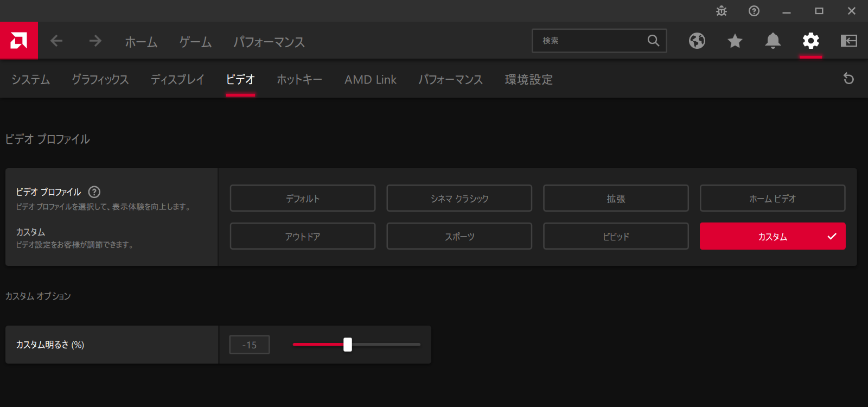Screen dimensions: 868x407
Task: Open notifications bell icon
Action: pyautogui.click(x=773, y=41)
